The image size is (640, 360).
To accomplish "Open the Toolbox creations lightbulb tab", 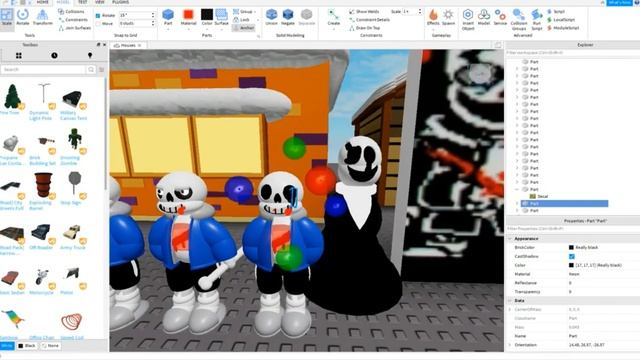I will pyautogui.click(x=90, y=56).
